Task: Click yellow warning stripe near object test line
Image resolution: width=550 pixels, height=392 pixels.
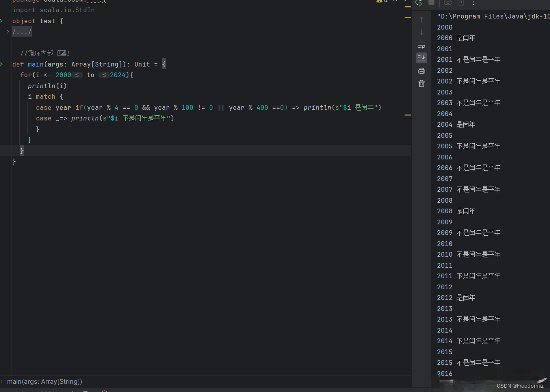Action: pos(408,17)
